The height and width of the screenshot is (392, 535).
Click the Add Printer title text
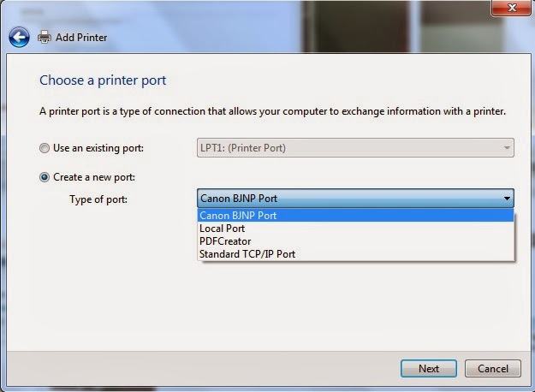coord(81,37)
